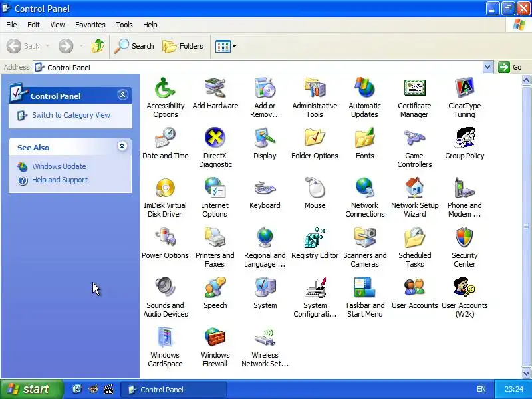The image size is (532, 399).
Task: Open Administrative Tools folder icon
Action: [x=315, y=88]
